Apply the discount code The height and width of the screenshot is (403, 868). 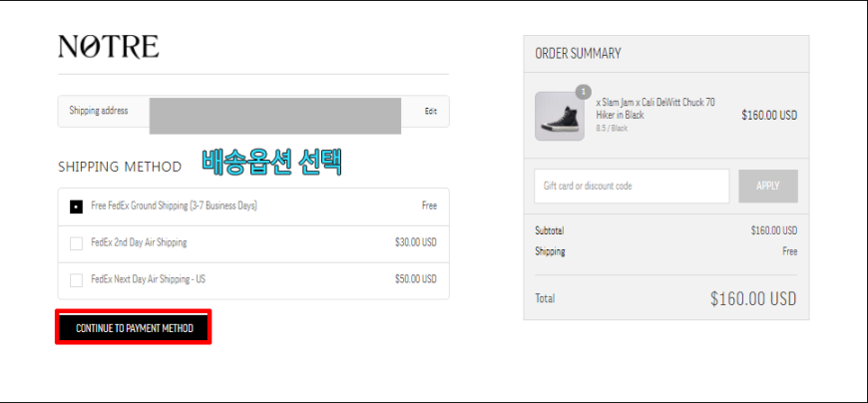768,186
